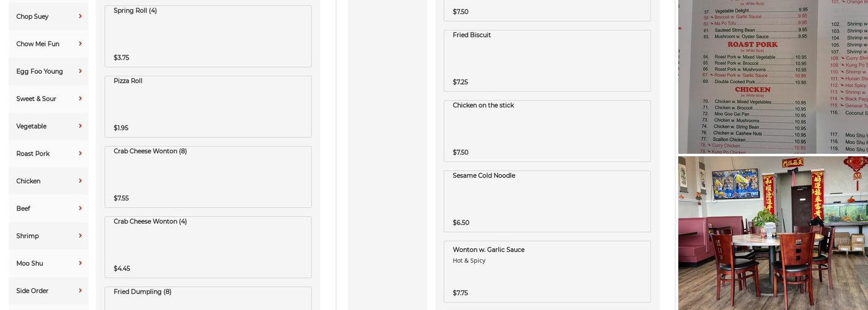Choose Crab Cheese Wonton (8) item
The image size is (868, 310).
pyautogui.click(x=208, y=177)
